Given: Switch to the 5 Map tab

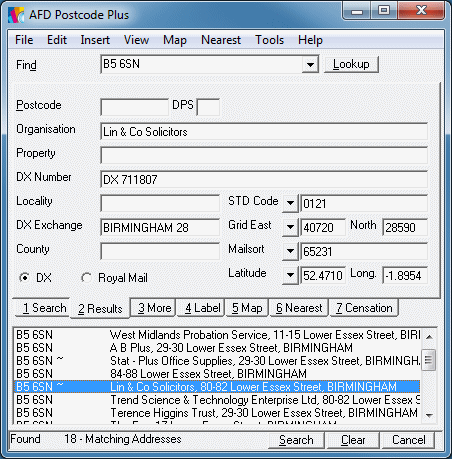Looking at the screenshot, I should (247, 308).
